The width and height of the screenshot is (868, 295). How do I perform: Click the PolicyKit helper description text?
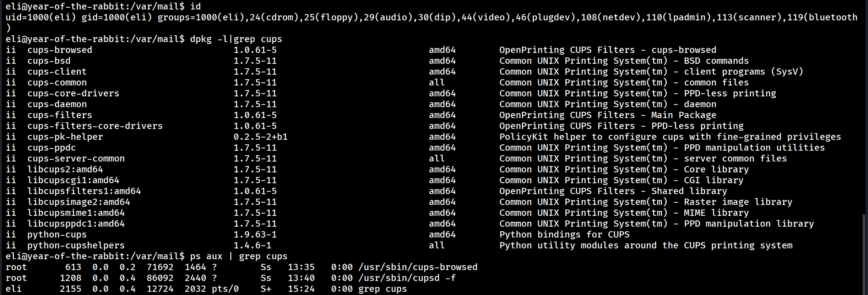(670, 137)
